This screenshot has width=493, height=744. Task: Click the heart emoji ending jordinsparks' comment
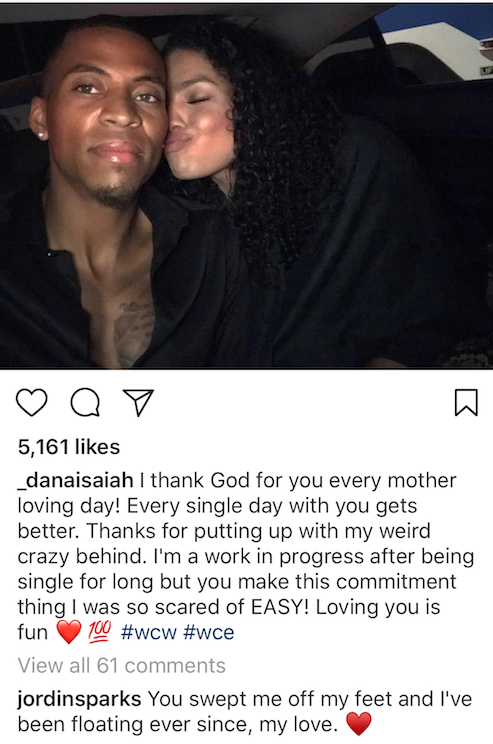tap(359, 725)
